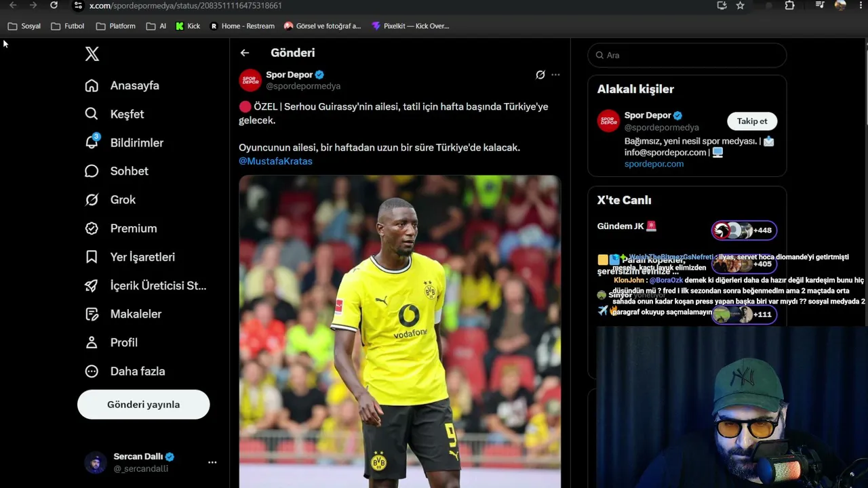The height and width of the screenshot is (488, 868).
Task: Open Platform bookmarks folder
Action: click(x=116, y=26)
